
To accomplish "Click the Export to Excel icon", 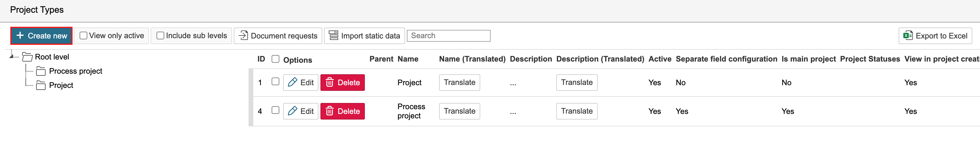I will 908,36.
